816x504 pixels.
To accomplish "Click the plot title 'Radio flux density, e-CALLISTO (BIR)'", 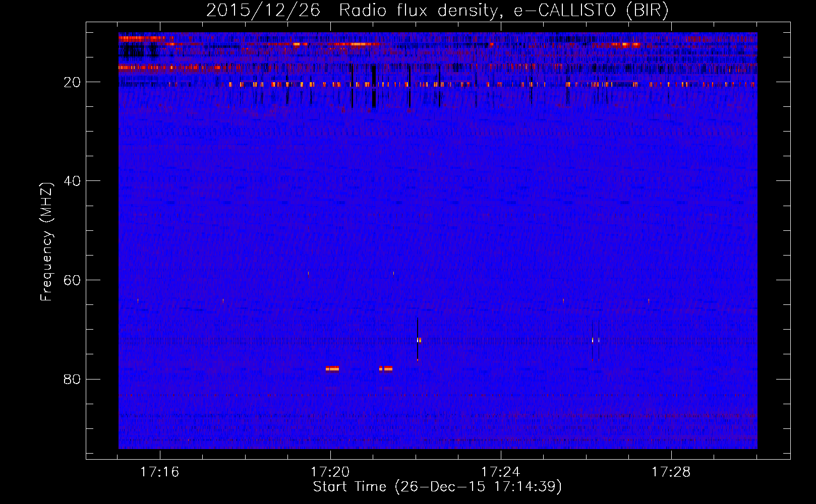I will (503, 11).
